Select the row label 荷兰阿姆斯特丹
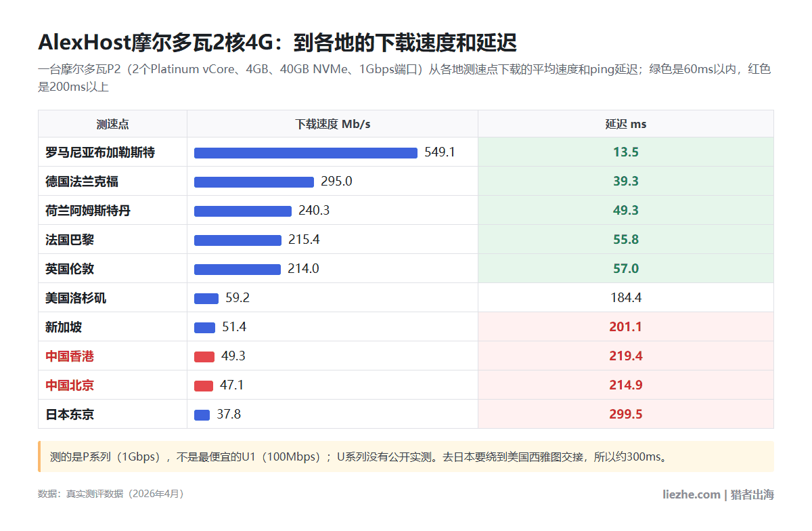Image resolution: width=812 pixels, height=531 pixels. click(88, 211)
